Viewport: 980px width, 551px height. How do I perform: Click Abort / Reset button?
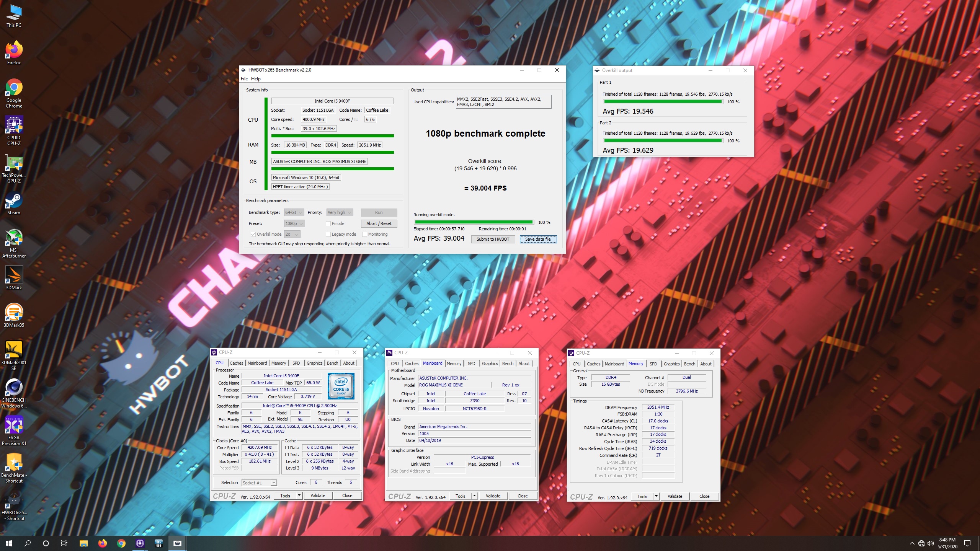[x=379, y=223]
